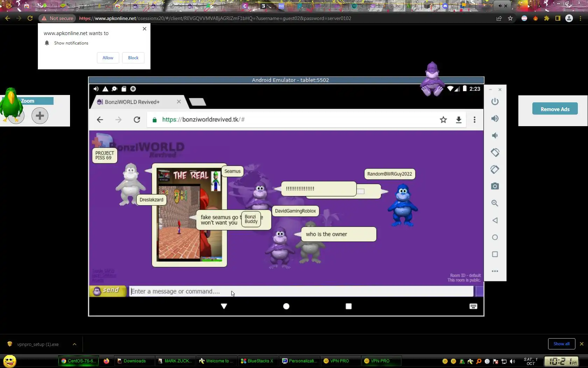Click emulator sidebar back triangle

pos(495,220)
